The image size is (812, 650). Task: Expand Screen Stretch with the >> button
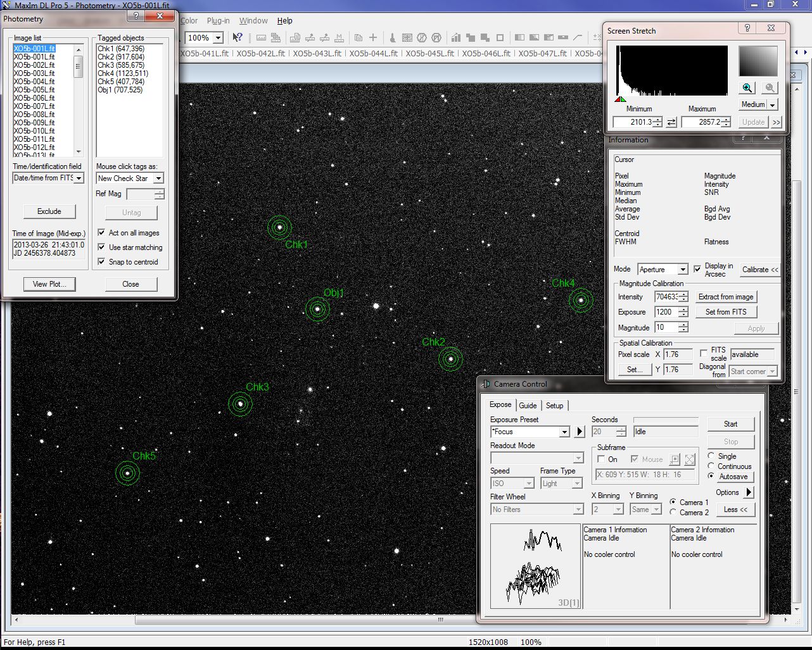coord(777,122)
